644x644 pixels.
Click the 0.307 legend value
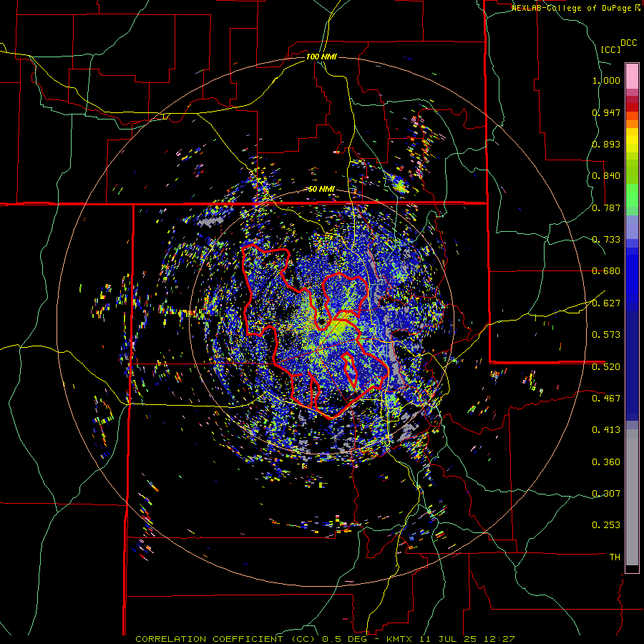click(606, 494)
